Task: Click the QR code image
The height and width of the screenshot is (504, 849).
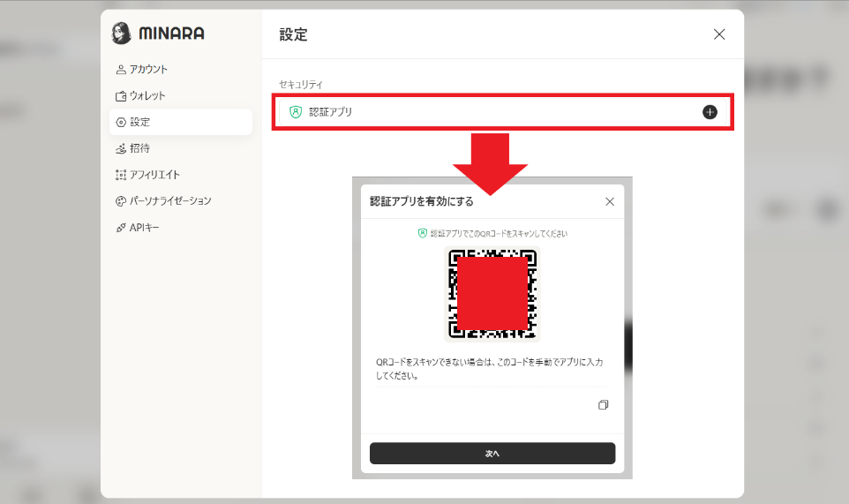Action: pos(492,294)
